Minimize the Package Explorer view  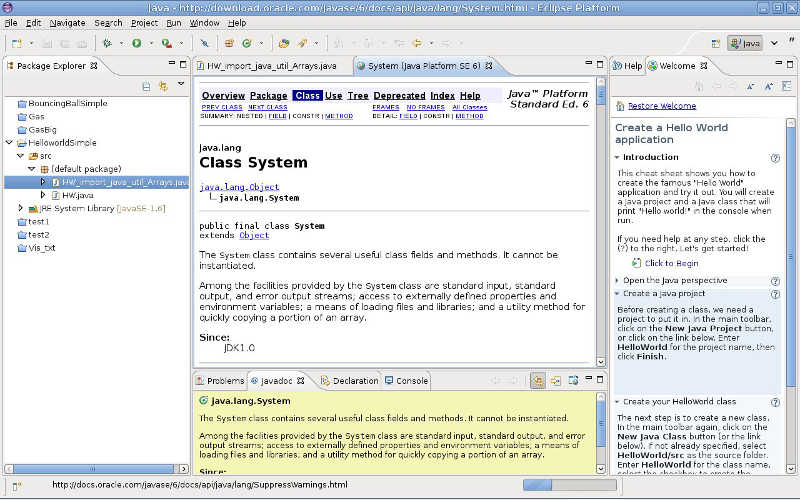pyautogui.click(x=172, y=63)
